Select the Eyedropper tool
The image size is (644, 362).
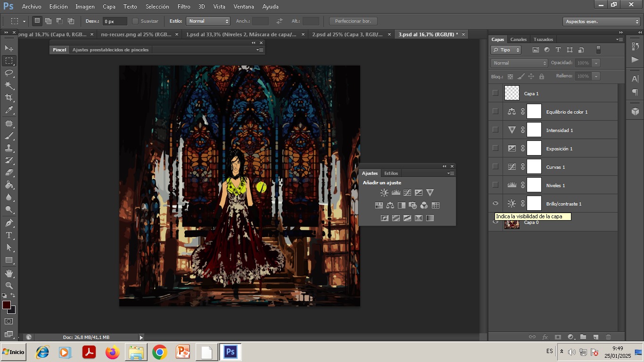(x=9, y=110)
